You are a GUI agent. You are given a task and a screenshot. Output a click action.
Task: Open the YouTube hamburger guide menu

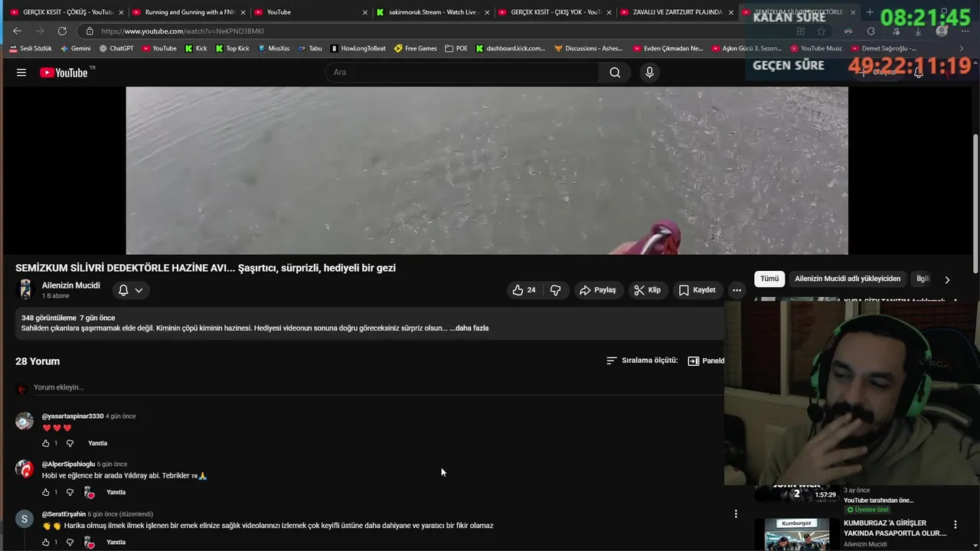click(x=21, y=73)
